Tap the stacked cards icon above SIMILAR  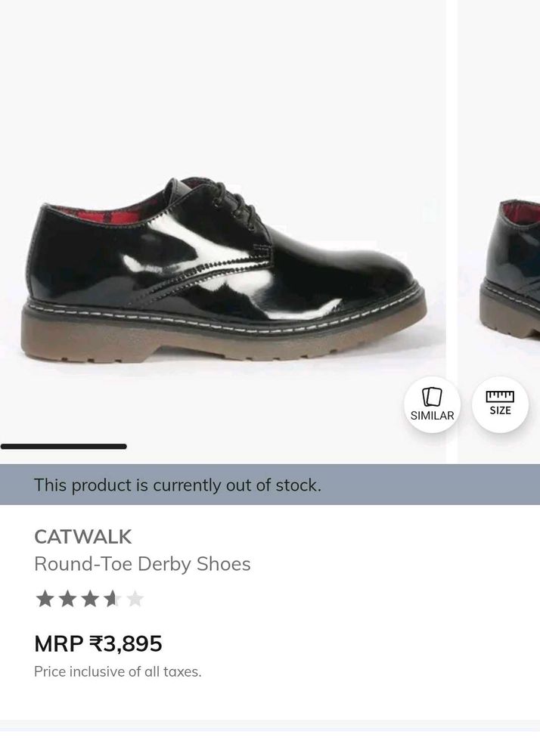[432, 398]
